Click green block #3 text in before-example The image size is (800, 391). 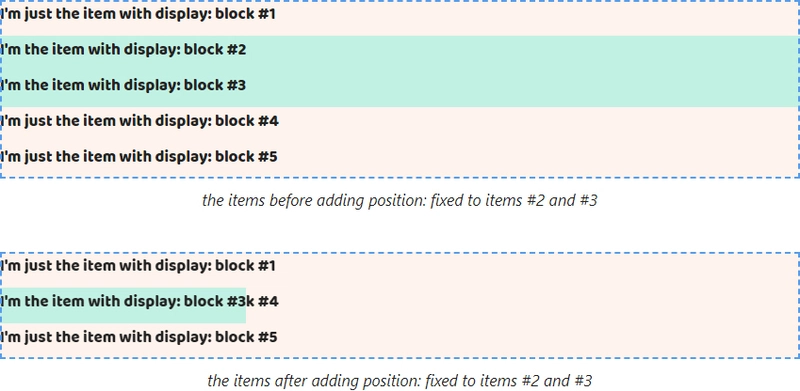click(x=124, y=85)
